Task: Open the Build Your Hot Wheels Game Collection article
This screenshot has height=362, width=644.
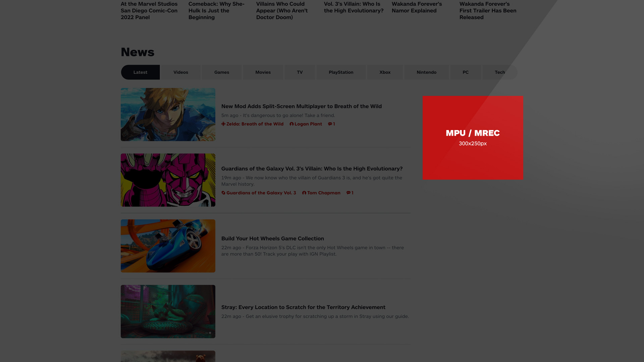Action: (x=272, y=238)
